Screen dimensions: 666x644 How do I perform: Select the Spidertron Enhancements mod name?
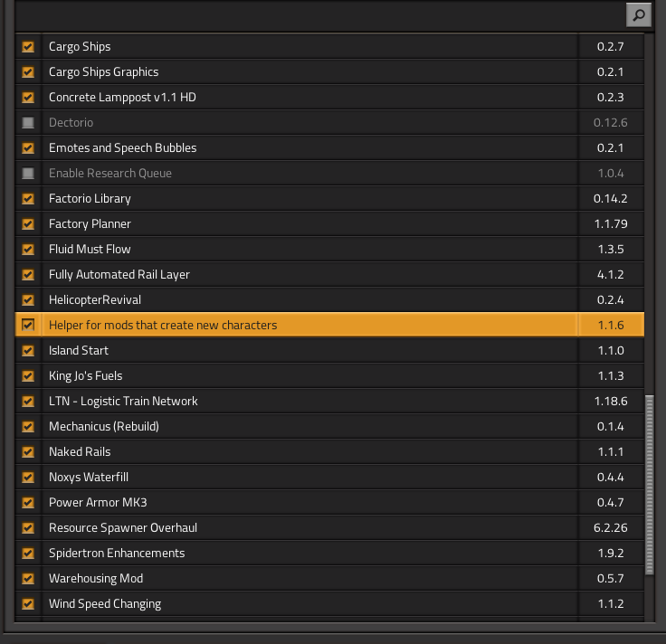coord(117,554)
